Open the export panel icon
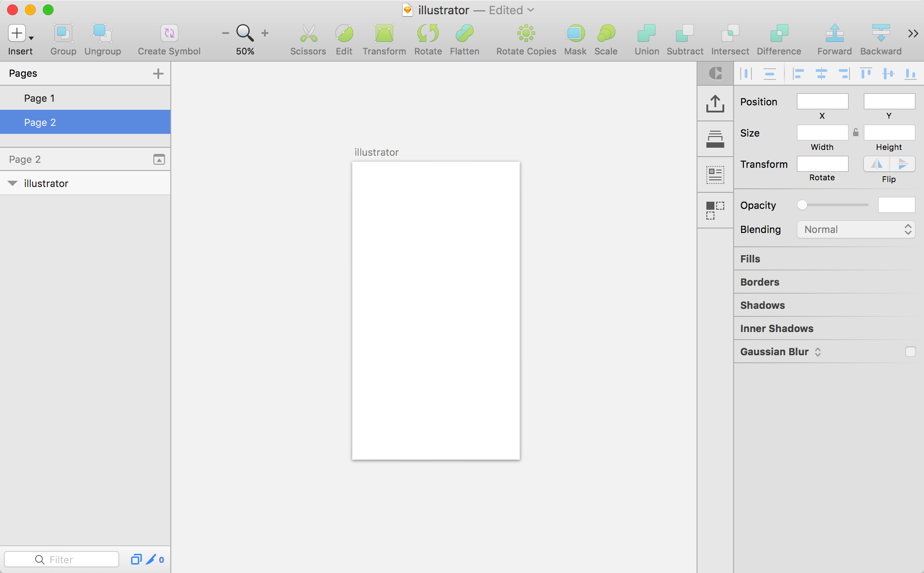 pos(715,104)
